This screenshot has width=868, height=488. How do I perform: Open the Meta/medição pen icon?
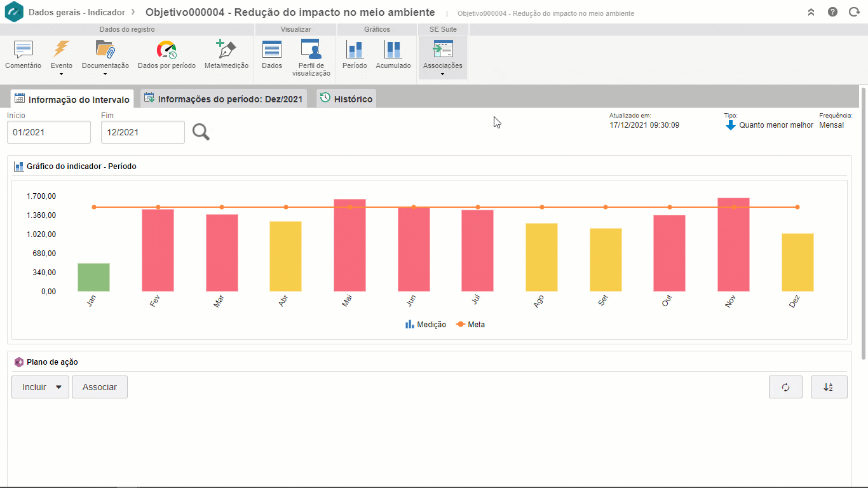pos(226,49)
